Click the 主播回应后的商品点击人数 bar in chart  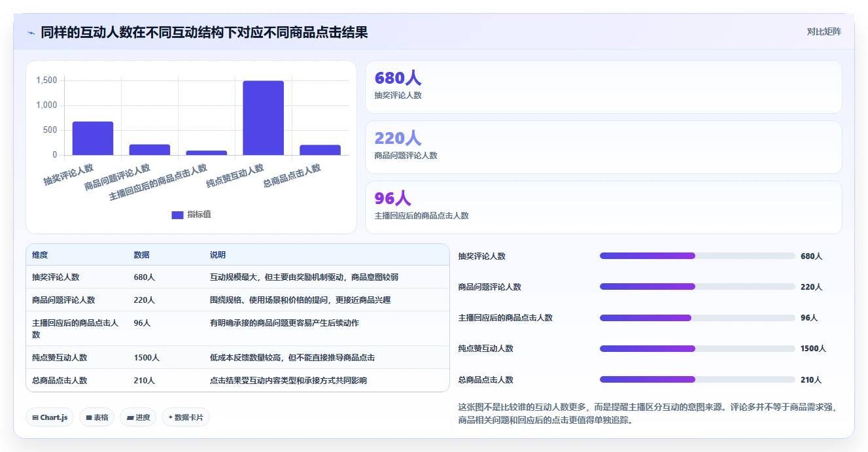207,153
